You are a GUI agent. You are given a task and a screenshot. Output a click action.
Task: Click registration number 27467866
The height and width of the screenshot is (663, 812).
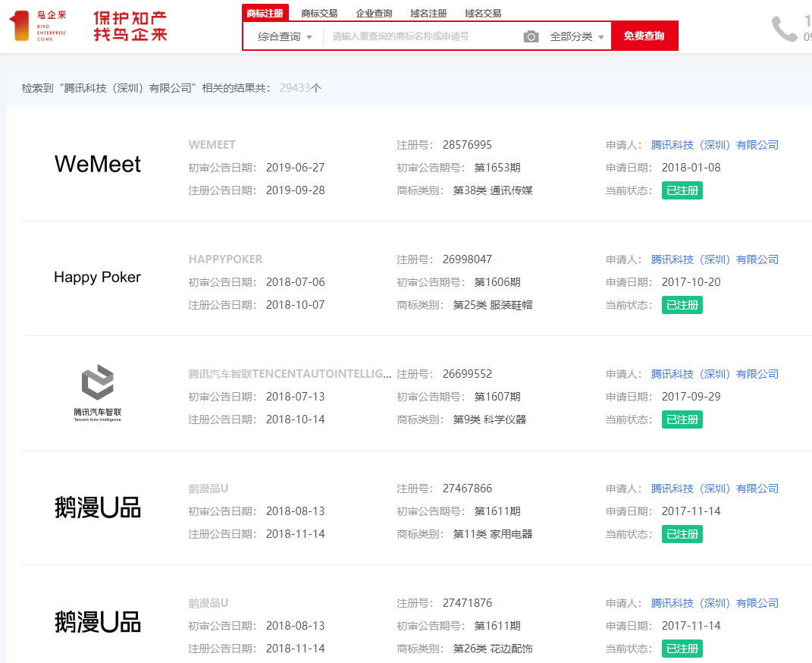pos(467,489)
